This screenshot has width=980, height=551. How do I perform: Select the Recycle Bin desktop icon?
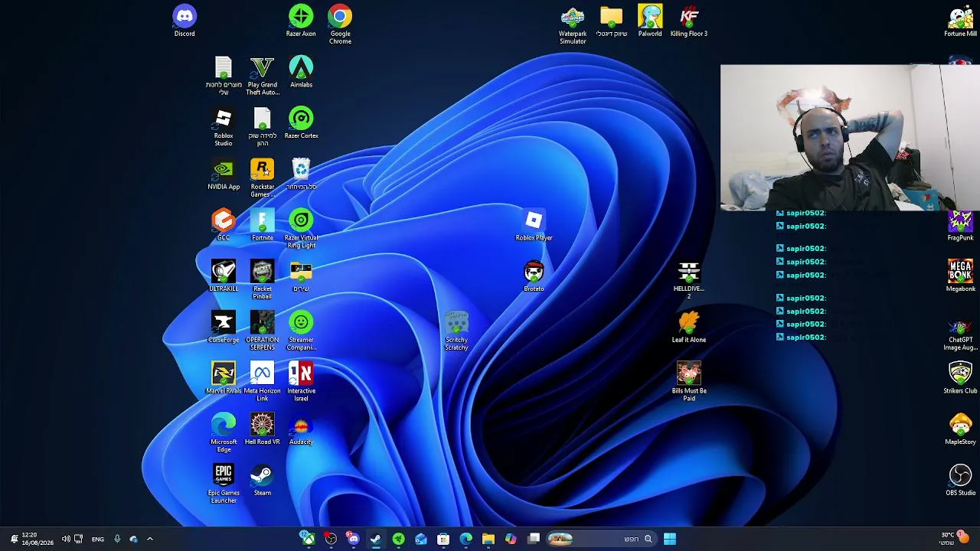(x=301, y=174)
